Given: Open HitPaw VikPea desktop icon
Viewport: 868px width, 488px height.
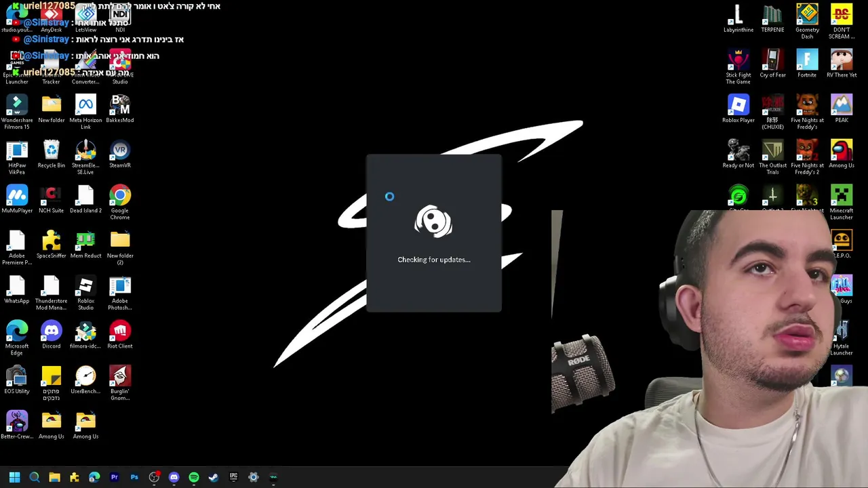Looking at the screenshot, I should pos(17,157).
